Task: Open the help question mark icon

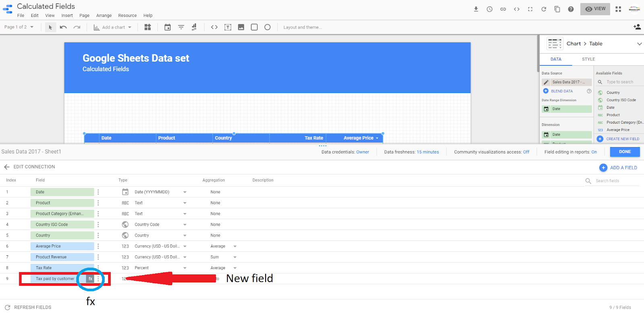Action: click(x=571, y=9)
